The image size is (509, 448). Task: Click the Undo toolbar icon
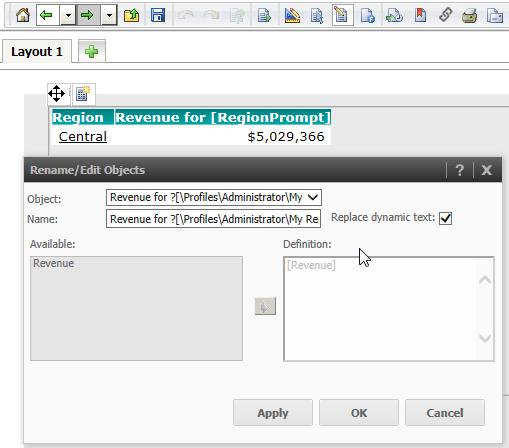pyautogui.click(x=186, y=15)
